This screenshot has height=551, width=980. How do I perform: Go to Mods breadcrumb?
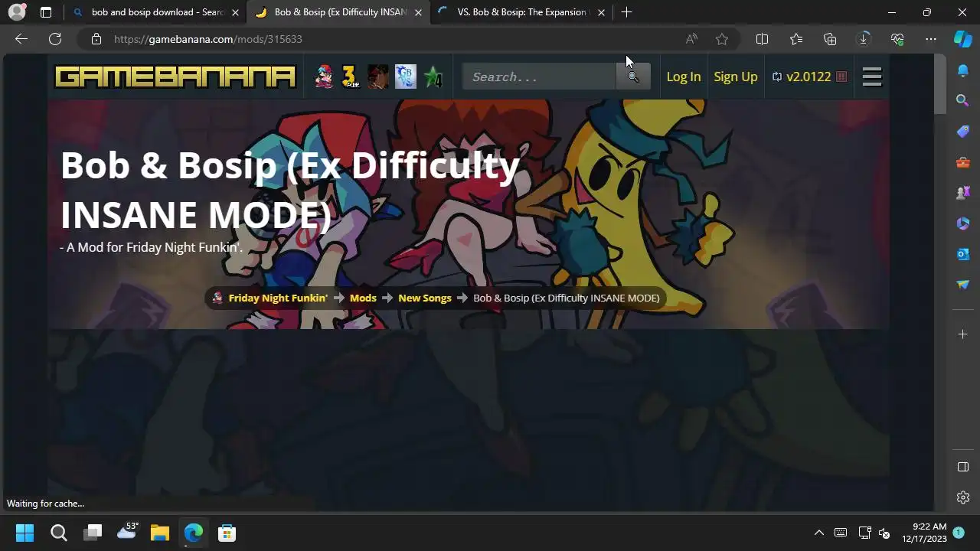point(363,298)
